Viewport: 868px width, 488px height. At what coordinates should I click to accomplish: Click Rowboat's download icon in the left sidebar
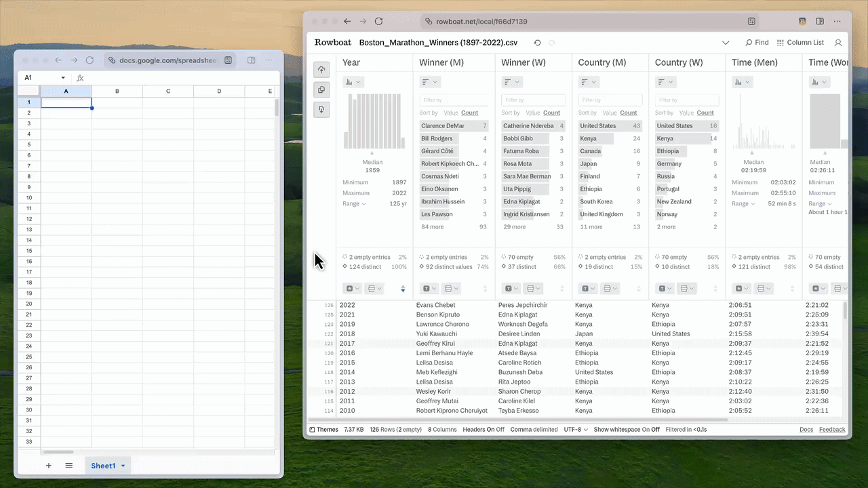tap(321, 109)
